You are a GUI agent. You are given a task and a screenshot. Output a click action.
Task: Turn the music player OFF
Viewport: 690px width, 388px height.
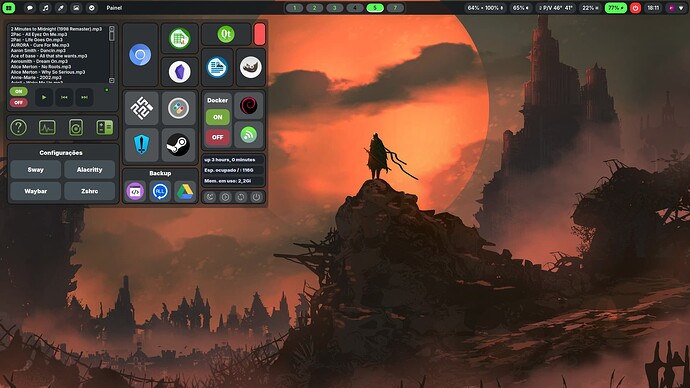tap(18, 102)
